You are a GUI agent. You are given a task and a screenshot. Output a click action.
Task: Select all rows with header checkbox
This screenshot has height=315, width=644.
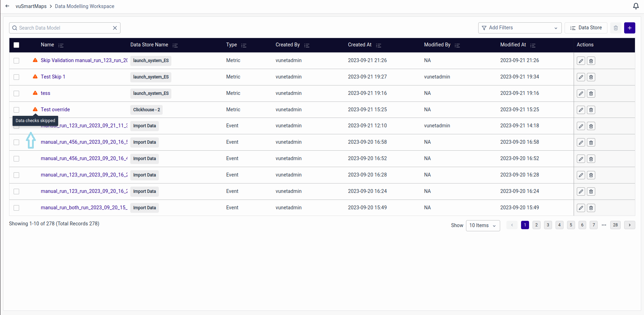16,45
